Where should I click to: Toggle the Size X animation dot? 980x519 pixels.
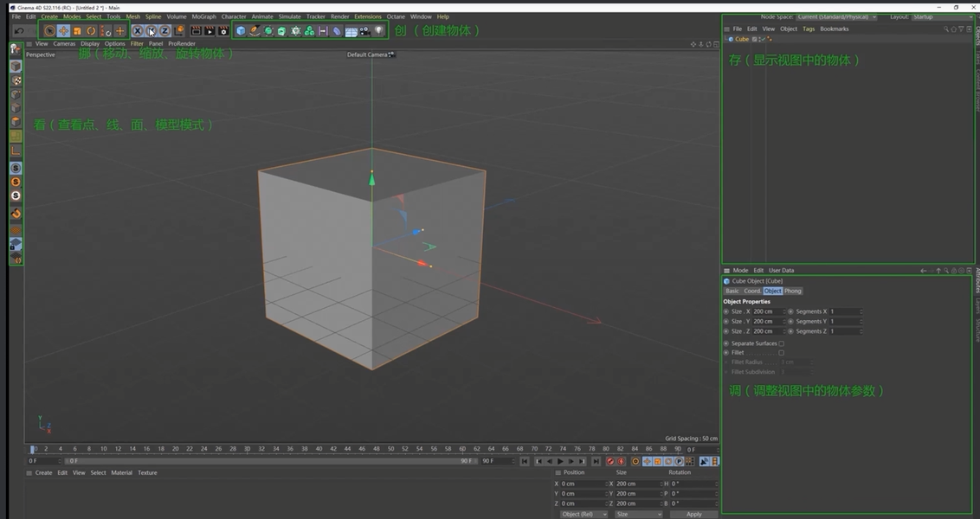click(726, 311)
